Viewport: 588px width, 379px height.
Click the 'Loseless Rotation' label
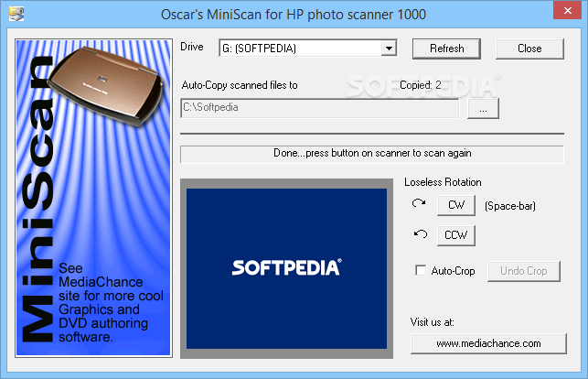(443, 182)
